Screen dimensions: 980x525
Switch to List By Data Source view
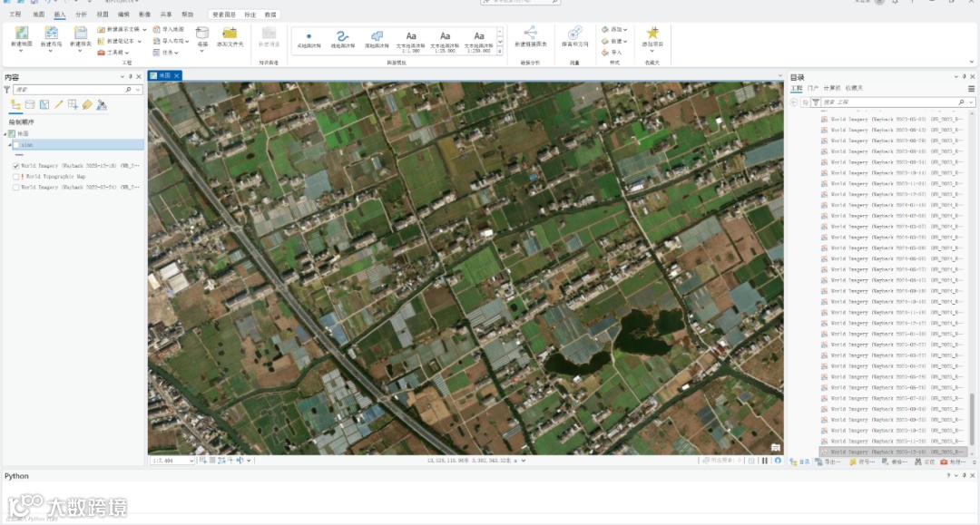click(30, 105)
